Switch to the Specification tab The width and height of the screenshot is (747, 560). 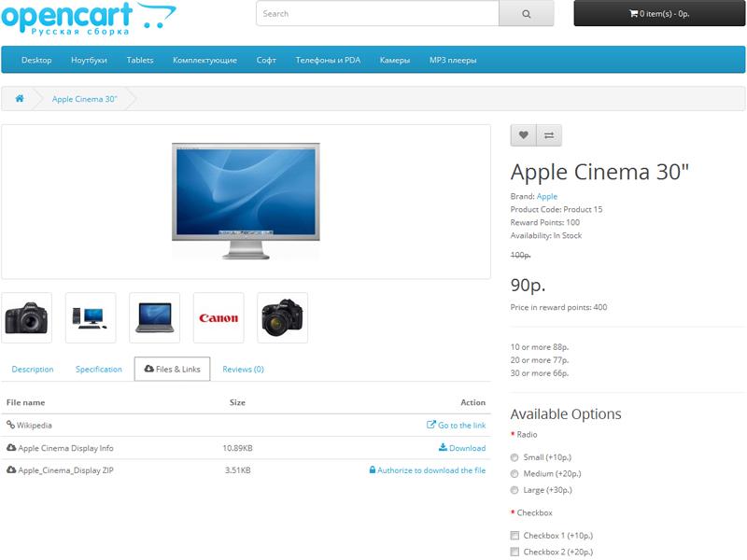pyautogui.click(x=99, y=370)
